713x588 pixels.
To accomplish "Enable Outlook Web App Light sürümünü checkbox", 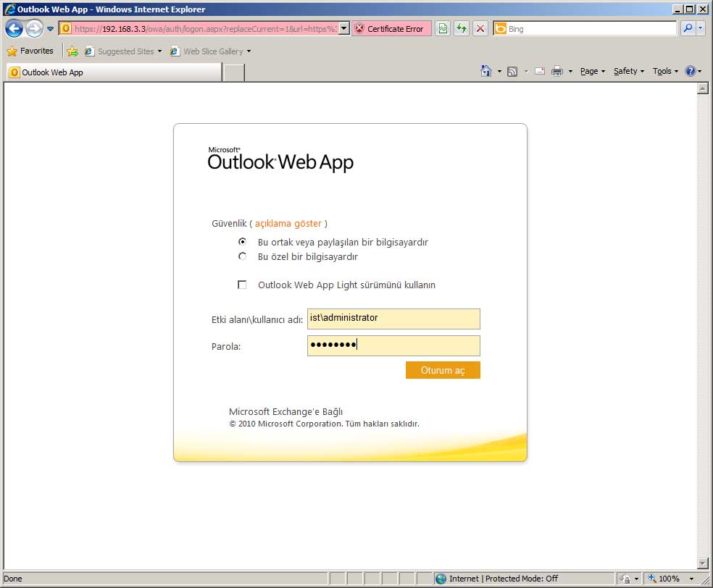I will 242,285.
